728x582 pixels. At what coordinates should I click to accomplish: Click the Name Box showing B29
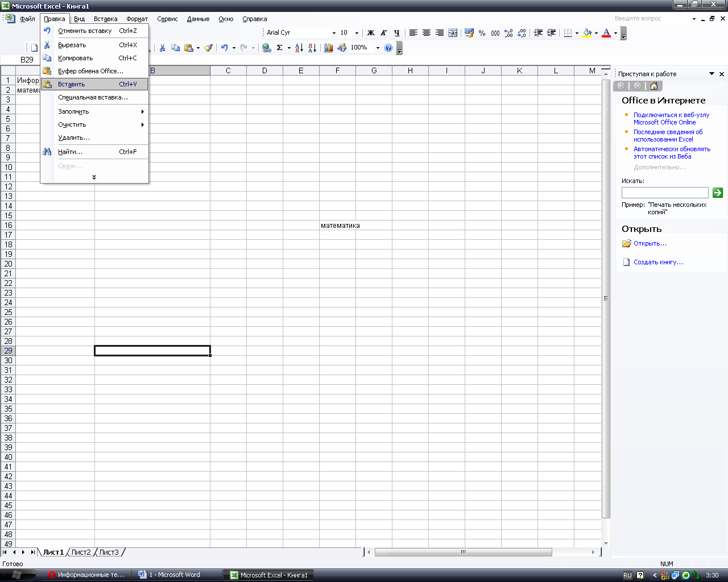(27, 60)
